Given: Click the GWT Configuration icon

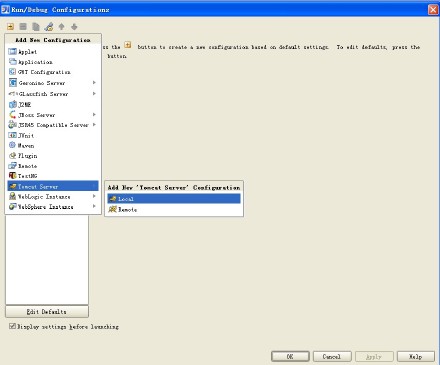Looking at the screenshot, I should (13, 72).
